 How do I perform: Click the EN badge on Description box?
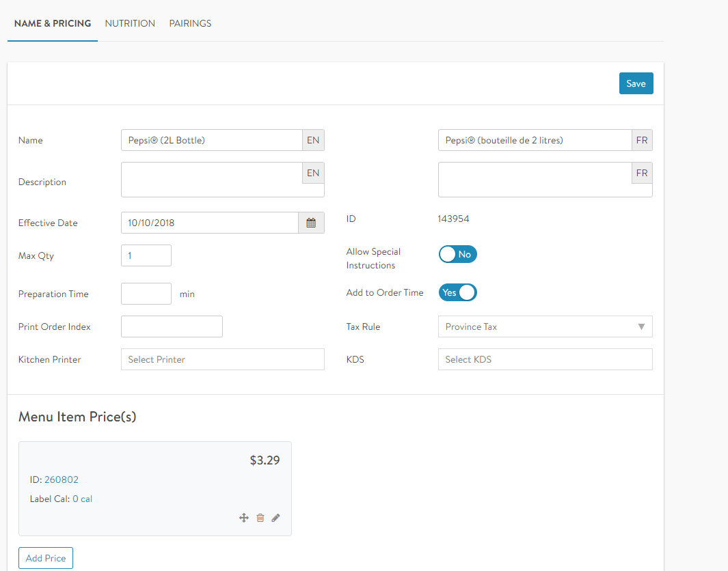point(313,173)
